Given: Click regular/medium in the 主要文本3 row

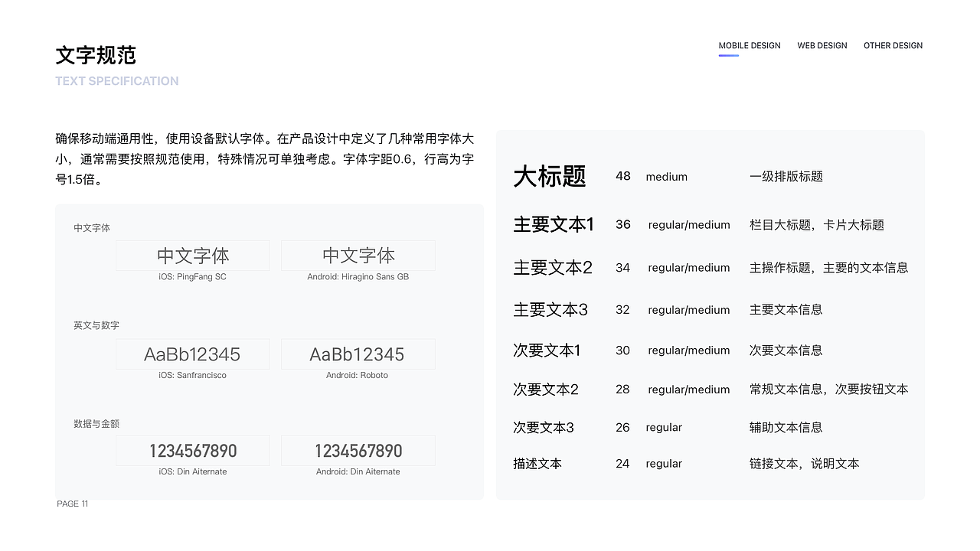Looking at the screenshot, I should point(689,310).
